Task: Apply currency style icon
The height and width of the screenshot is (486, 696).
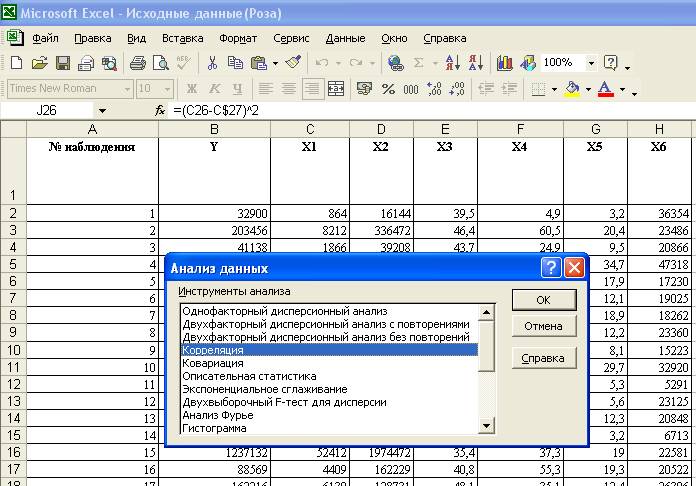Action: tap(364, 89)
